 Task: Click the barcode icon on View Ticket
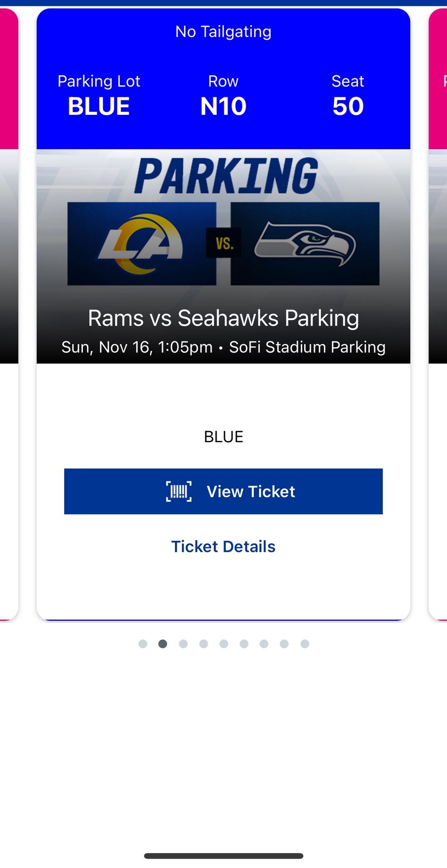(179, 491)
